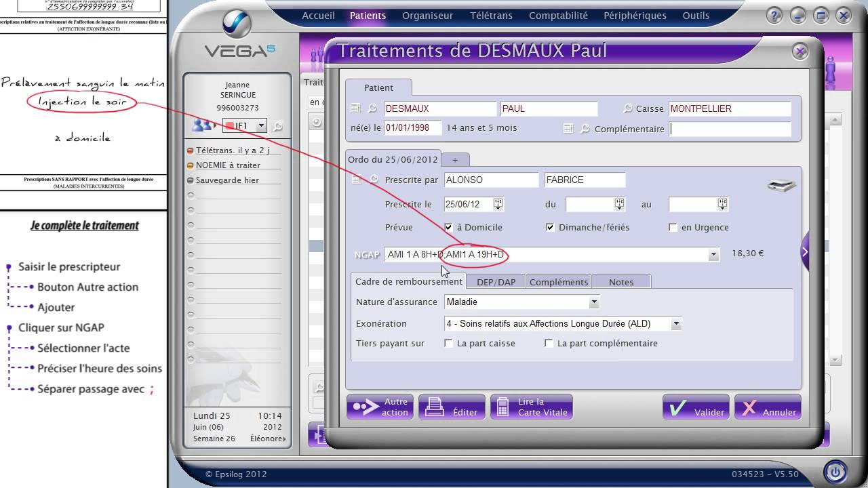The height and width of the screenshot is (488, 868).
Task: Uncheck the 'Dimanche/fériés' checkbox
Action: 550,228
